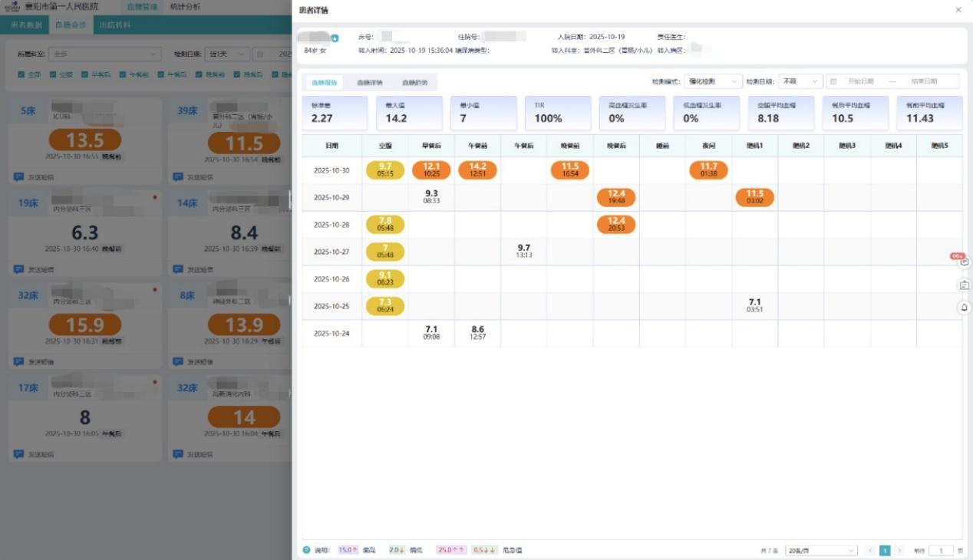Click the message icon with 99+ badge
This screenshot has width=973, height=560.
click(x=965, y=262)
